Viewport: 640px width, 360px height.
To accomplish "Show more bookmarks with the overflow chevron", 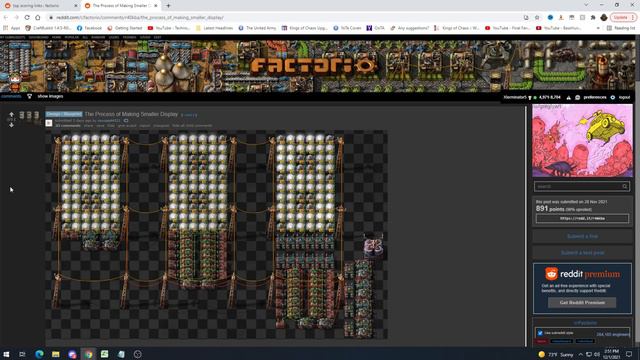I will 598,28.
